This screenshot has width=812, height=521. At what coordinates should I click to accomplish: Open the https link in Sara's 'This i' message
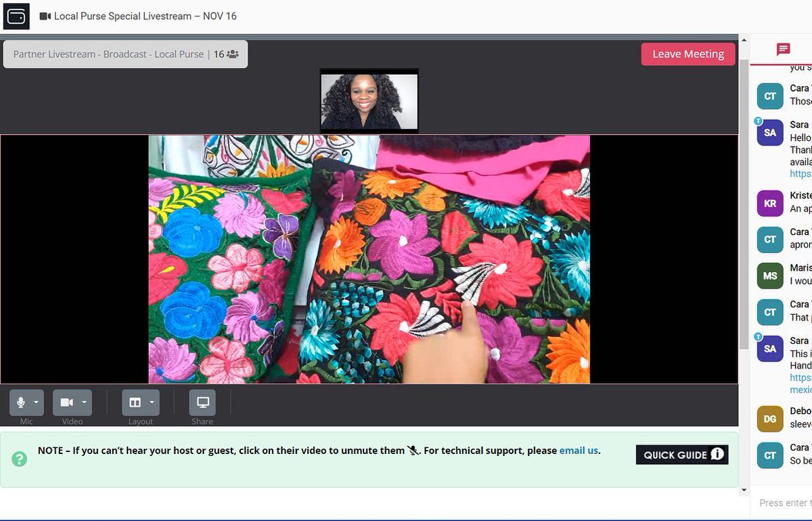pyautogui.click(x=800, y=378)
